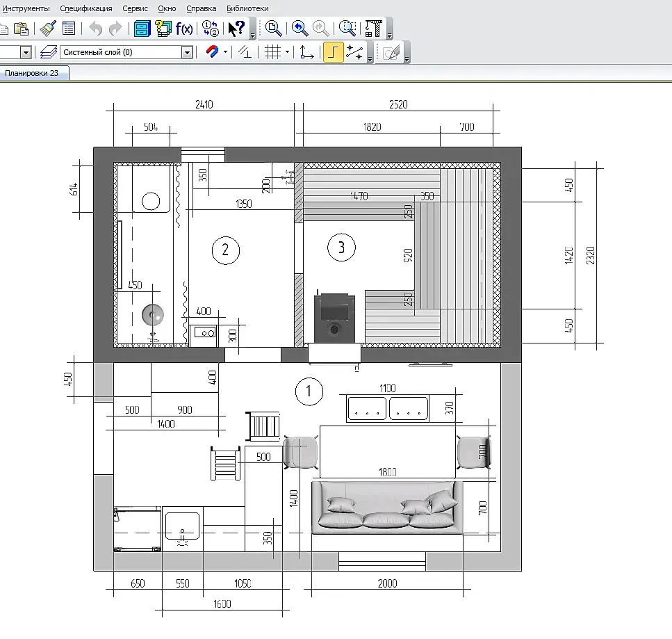Open the Спецификация menu

point(86,8)
